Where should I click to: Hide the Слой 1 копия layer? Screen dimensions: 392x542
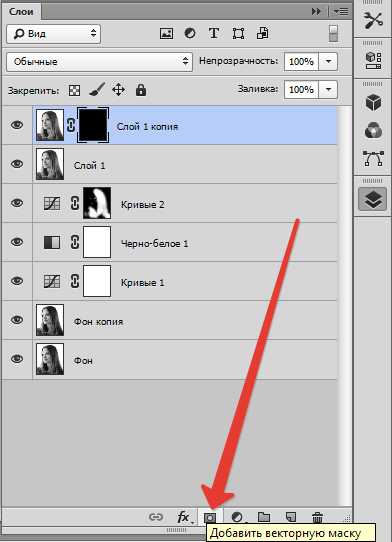(x=17, y=124)
